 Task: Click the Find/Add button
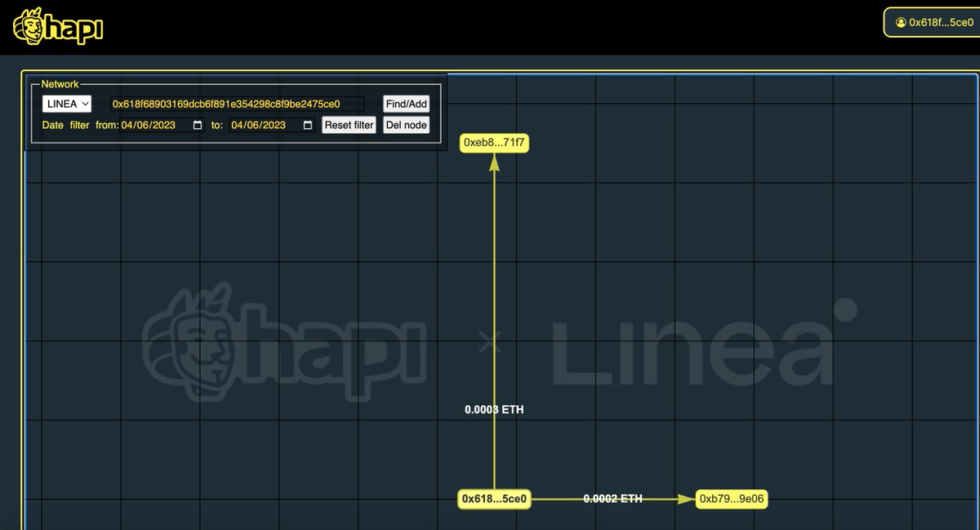point(406,104)
